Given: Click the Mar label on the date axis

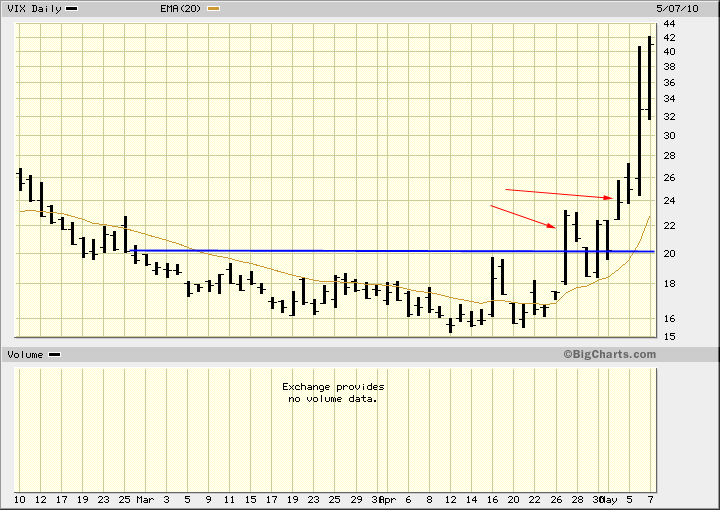Looking at the screenshot, I should [x=145, y=498].
